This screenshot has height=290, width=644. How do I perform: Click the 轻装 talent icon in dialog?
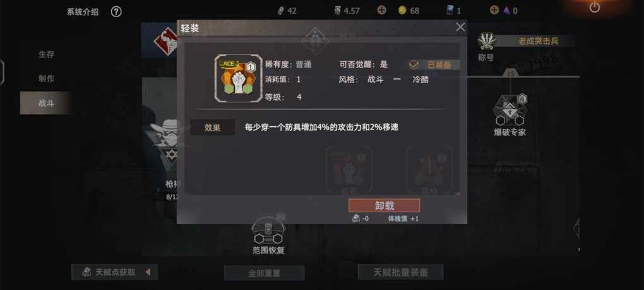[238, 78]
